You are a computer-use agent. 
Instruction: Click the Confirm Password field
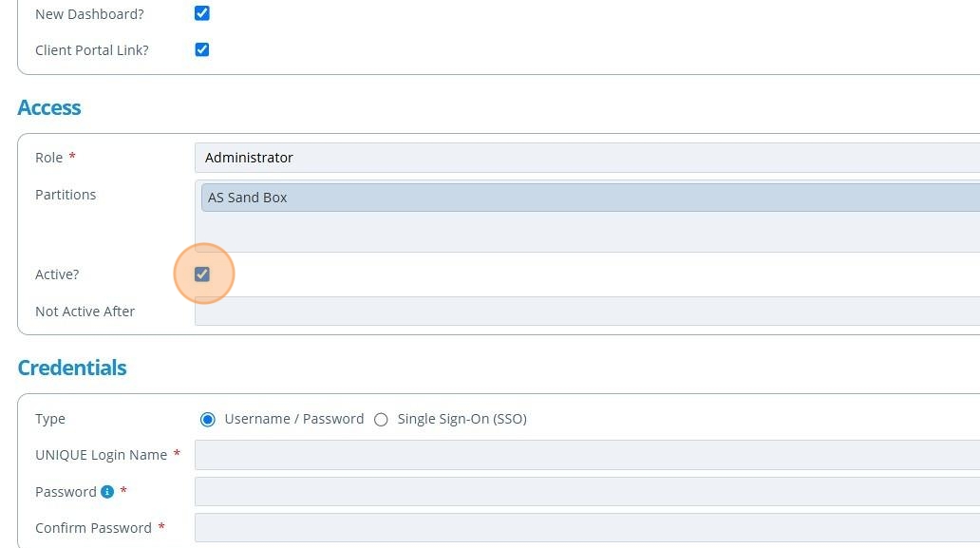[587, 528]
